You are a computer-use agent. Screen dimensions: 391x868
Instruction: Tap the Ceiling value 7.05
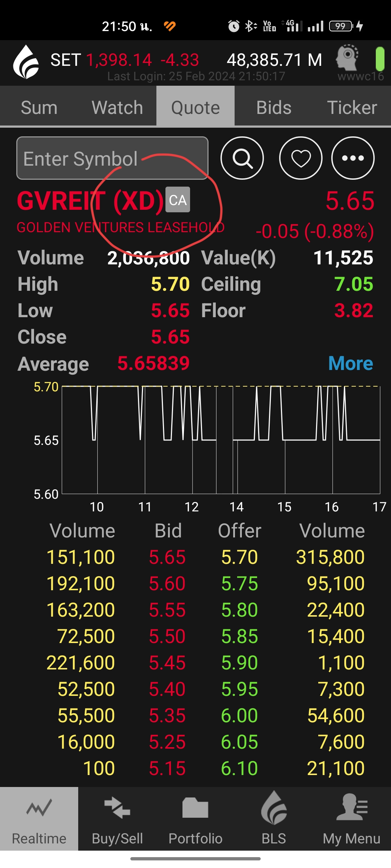(x=353, y=284)
